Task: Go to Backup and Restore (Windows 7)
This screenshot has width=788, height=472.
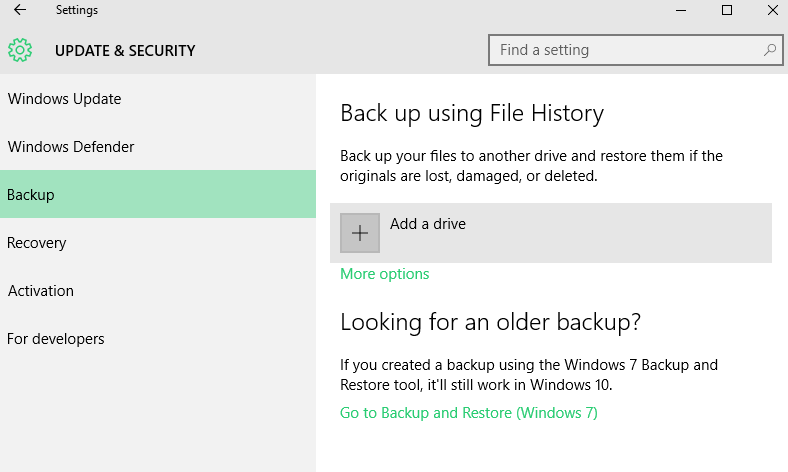Action: pos(469,413)
